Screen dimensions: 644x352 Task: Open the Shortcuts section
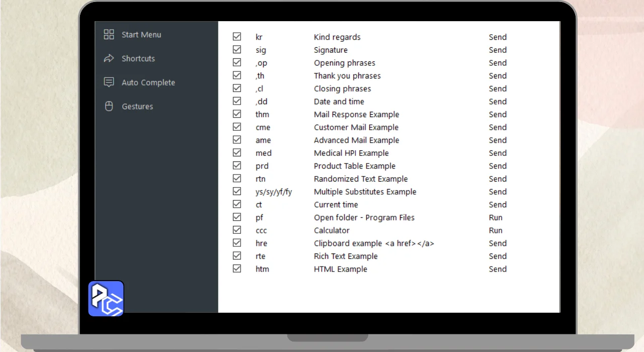138,58
